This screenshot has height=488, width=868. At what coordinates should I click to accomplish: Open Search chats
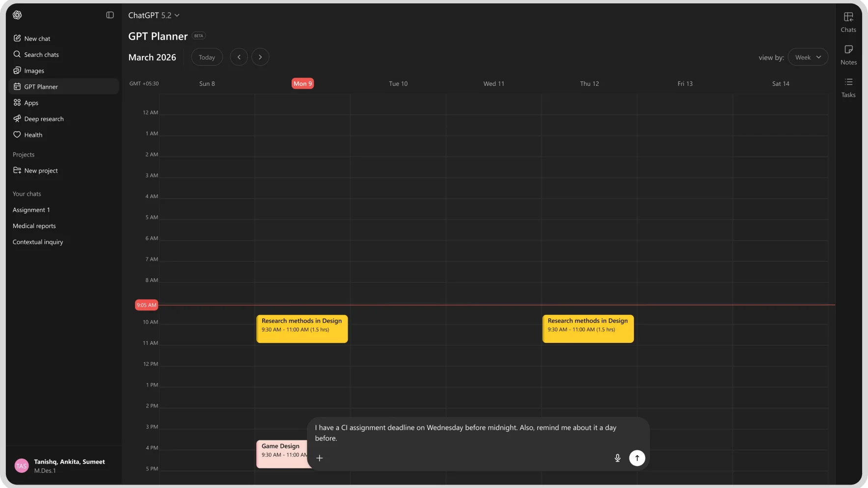tap(64, 54)
